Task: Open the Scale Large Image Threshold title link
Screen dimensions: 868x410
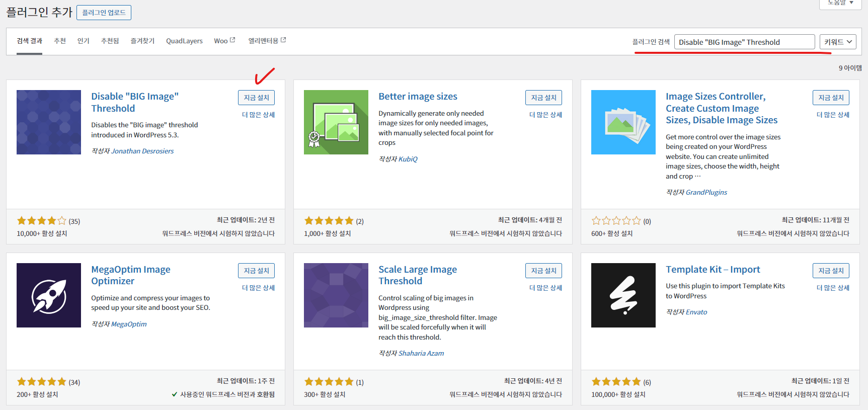Action: (x=418, y=275)
